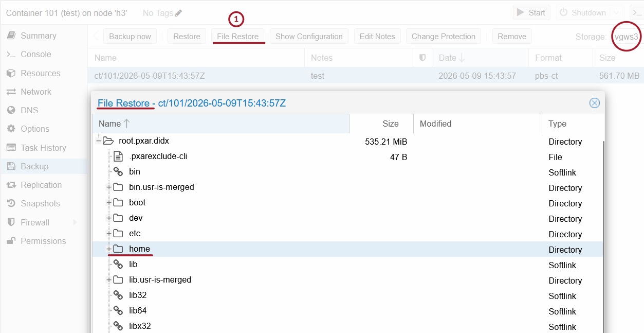Select the home folder icon
This screenshot has width=644, height=333.
click(x=118, y=249)
